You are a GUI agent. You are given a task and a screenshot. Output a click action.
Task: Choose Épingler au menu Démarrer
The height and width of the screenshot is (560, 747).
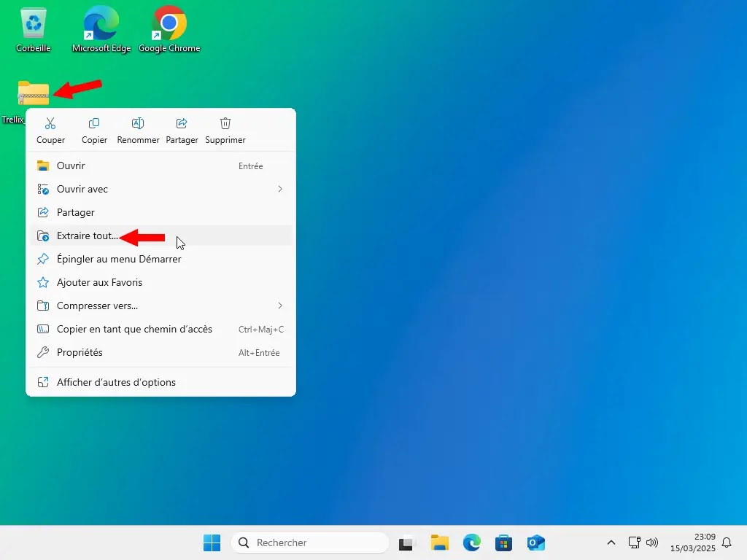click(x=160, y=259)
